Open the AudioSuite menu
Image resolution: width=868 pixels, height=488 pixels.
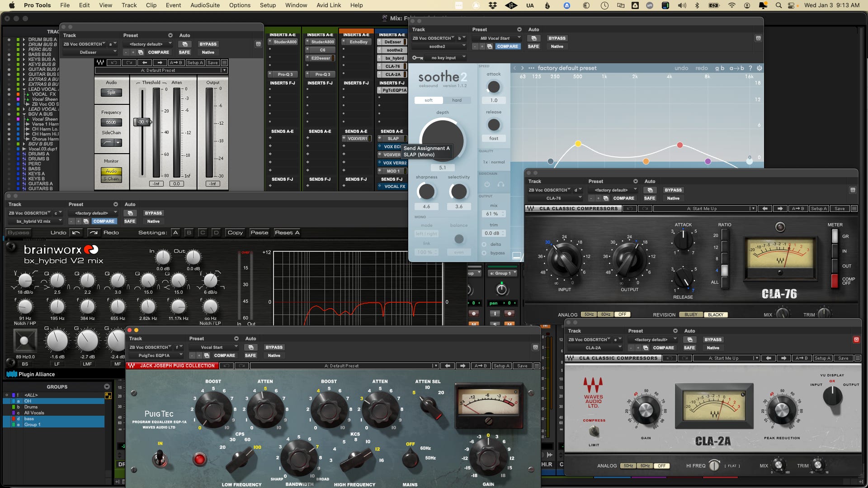click(x=205, y=5)
